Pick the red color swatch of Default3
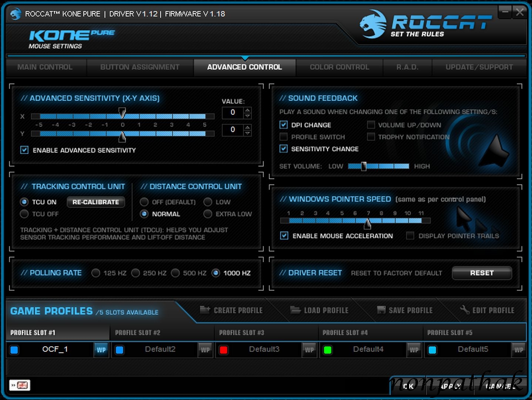532x400 pixels. click(223, 350)
